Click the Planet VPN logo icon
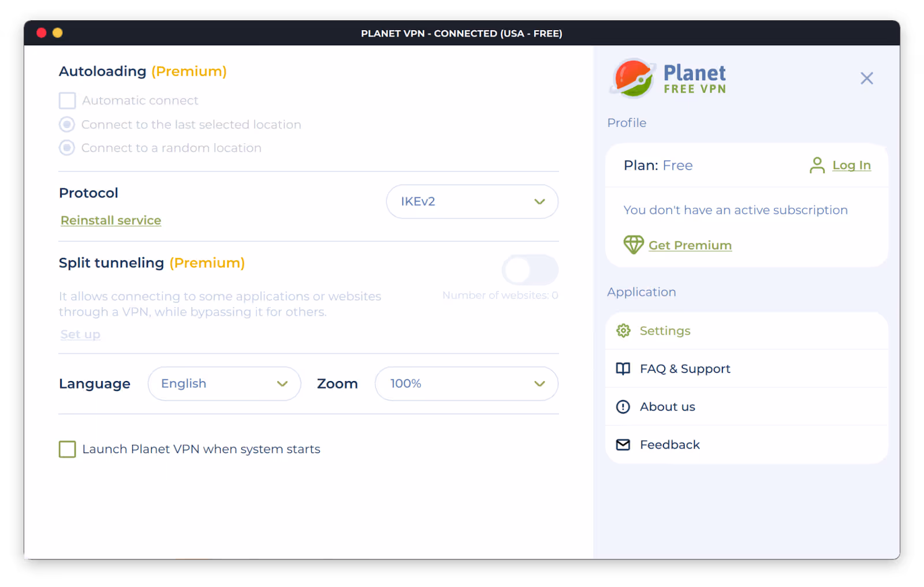This screenshot has height=587, width=924. click(x=633, y=78)
